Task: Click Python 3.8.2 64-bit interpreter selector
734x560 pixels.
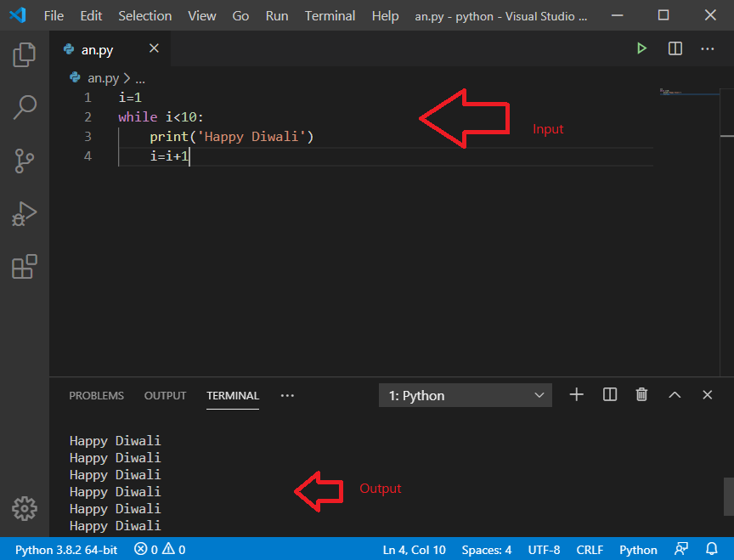Action: pyautogui.click(x=65, y=549)
